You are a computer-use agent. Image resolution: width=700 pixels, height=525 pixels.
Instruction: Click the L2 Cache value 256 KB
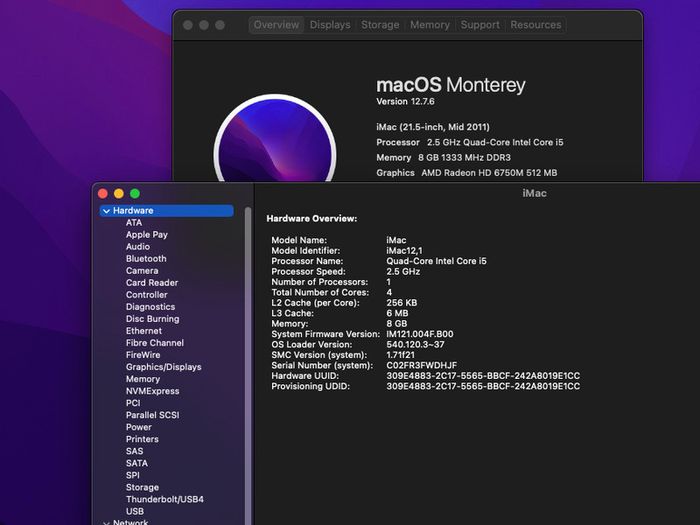pyautogui.click(x=402, y=303)
